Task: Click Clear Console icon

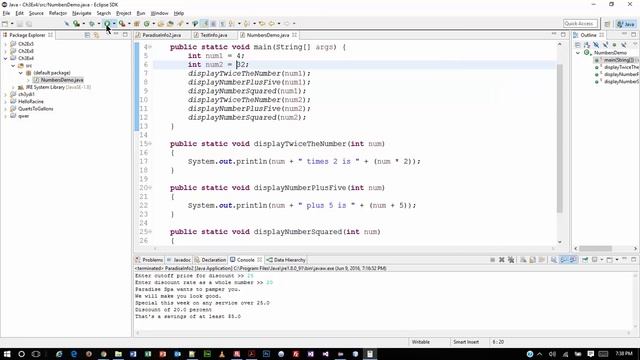Action: pyautogui.click(x=523, y=260)
